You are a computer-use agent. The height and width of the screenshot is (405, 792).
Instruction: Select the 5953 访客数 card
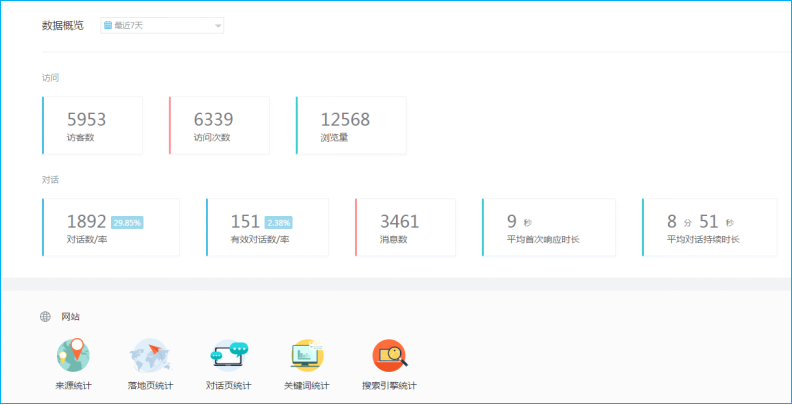(x=92, y=125)
